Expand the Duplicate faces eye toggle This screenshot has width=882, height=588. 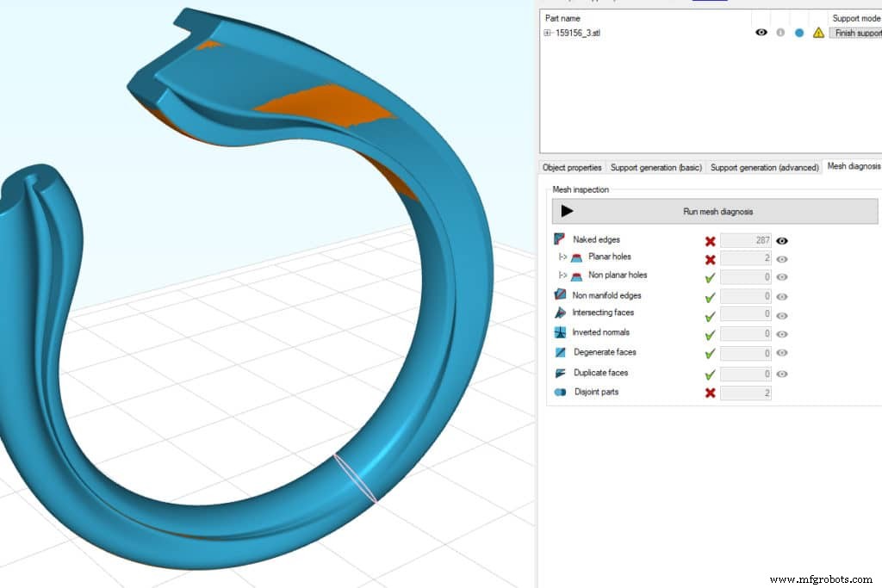(781, 374)
